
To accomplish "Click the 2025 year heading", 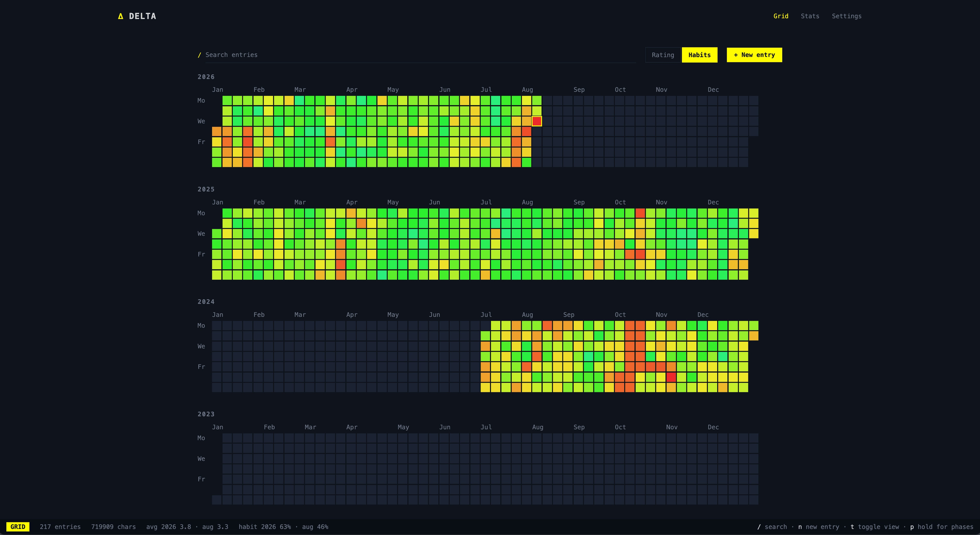I will click(x=206, y=189).
